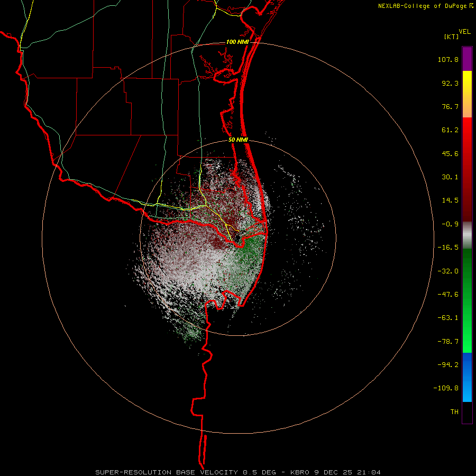Click the TH legend label
The image size is (476, 476).
pyautogui.click(x=454, y=412)
